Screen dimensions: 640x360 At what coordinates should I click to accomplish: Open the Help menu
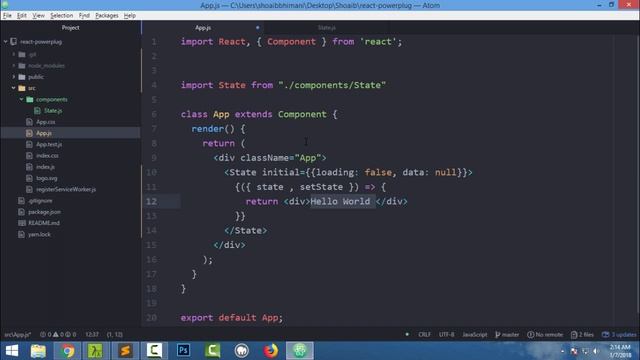point(130,16)
